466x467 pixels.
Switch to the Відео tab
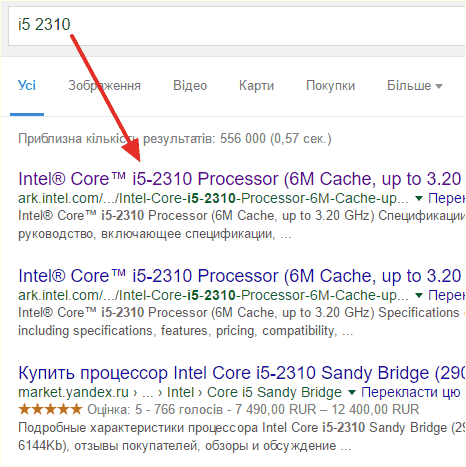click(190, 86)
